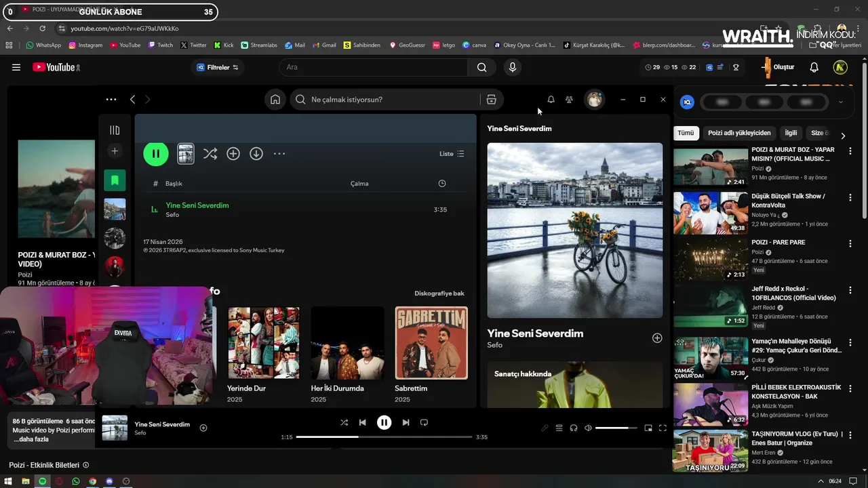868x488 pixels.
Task: Go back in Spotify navigation
Action: tap(132, 100)
